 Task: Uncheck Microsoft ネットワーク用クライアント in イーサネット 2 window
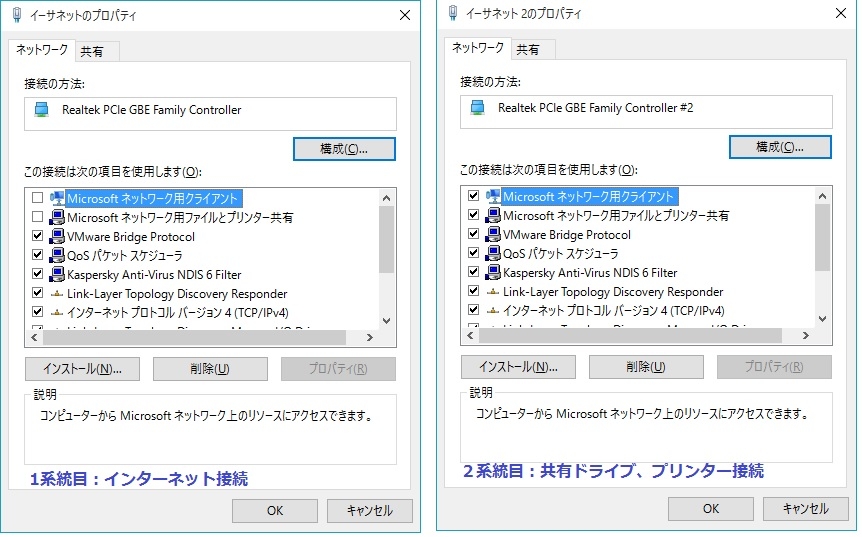point(473,196)
